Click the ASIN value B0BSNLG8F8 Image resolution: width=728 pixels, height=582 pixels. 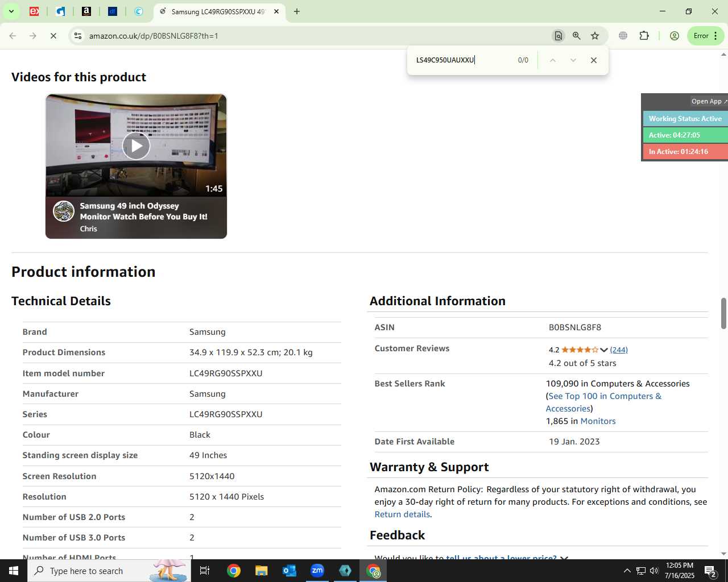click(x=575, y=327)
